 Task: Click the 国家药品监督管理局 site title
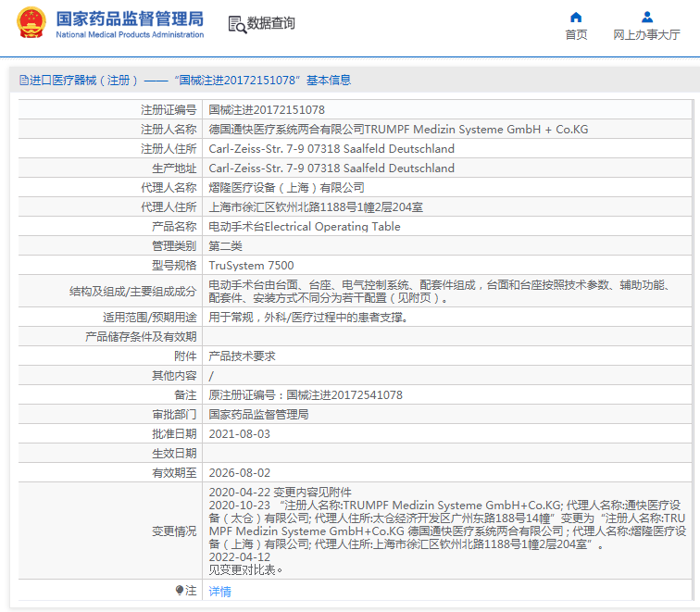click(x=130, y=18)
